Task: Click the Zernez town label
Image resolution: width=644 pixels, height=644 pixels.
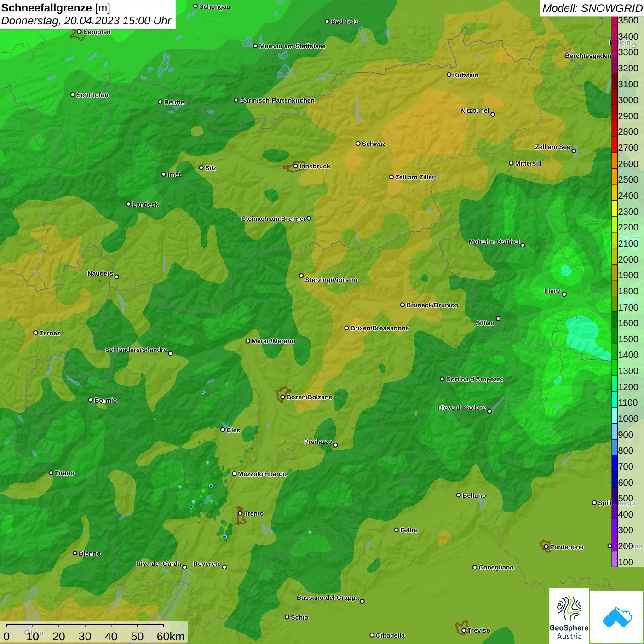Action: pyautogui.click(x=50, y=333)
